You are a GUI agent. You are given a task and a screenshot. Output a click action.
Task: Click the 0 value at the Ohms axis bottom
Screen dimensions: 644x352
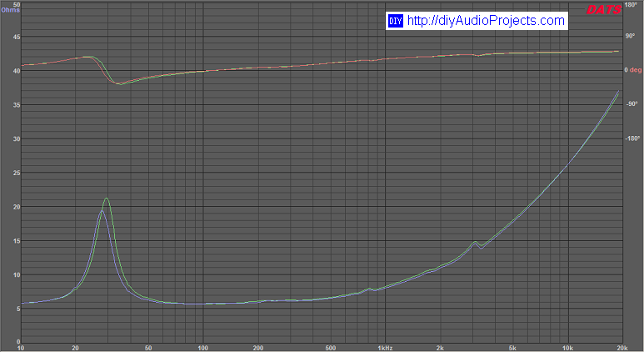coord(18,341)
